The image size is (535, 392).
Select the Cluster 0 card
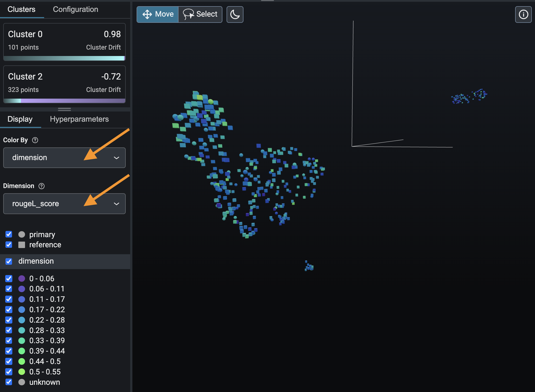(x=64, y=42)
